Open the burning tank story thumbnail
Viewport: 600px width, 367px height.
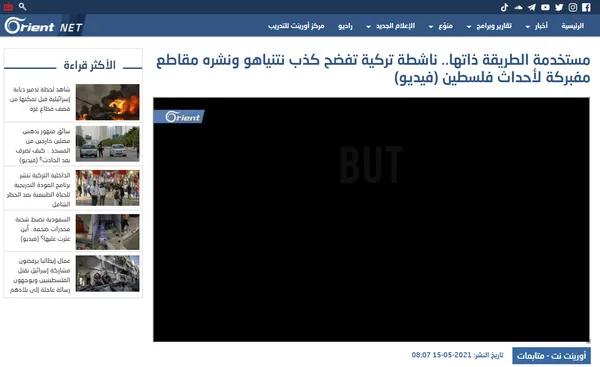click(x=108, y=102)
